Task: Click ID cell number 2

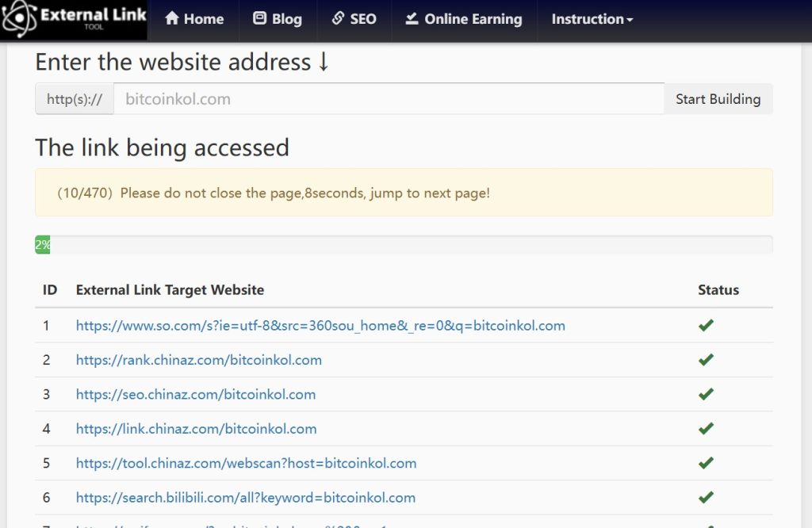Action: tap(46, 360)
